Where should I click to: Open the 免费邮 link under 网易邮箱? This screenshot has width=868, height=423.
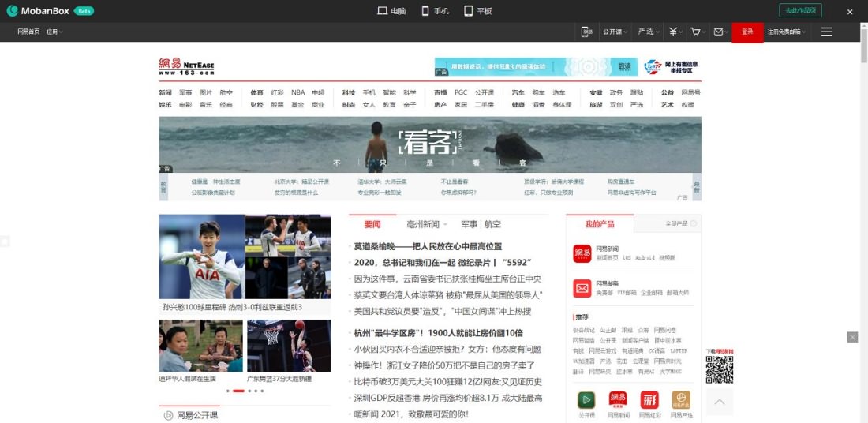click(x=604, y=292)
